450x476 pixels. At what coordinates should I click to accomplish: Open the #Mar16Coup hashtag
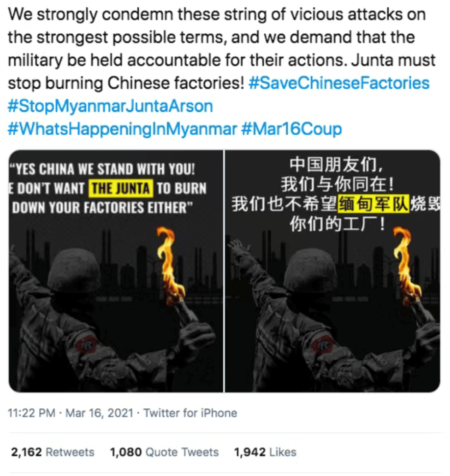[x=292, y=129]
